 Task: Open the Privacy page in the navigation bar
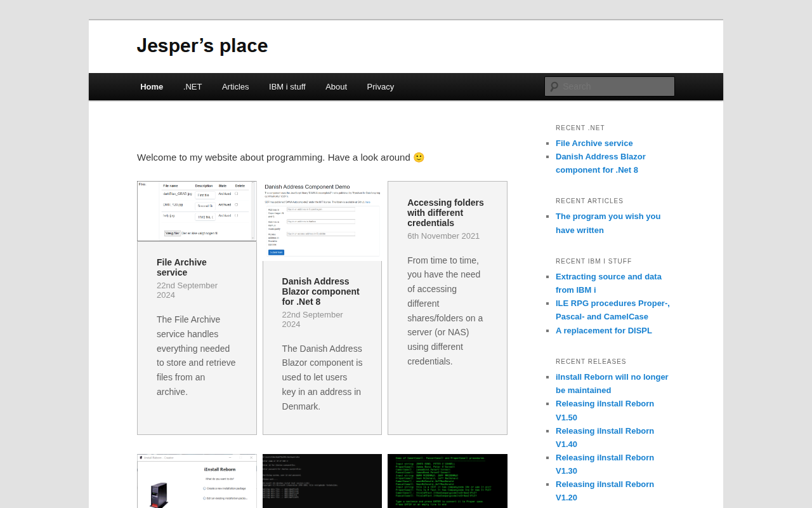(x=380, y=87)
